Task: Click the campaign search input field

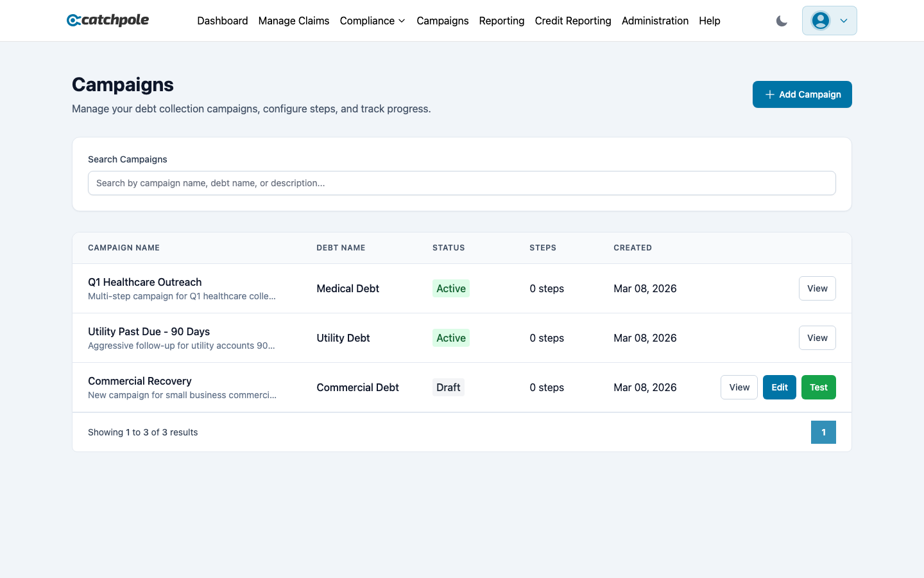Action: pos(462,183)
